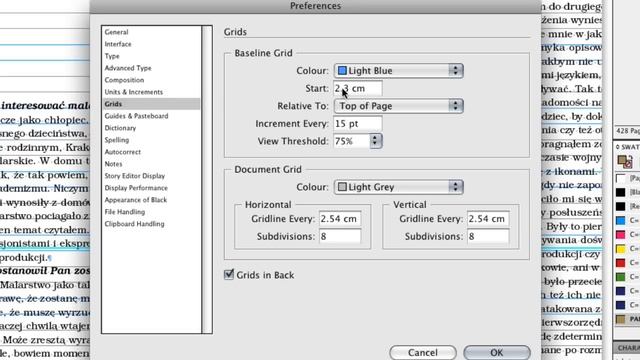This screenshot has height=360, width=640.
Task: Click the Vertical Subdivisions field
Action: (488, 236)
